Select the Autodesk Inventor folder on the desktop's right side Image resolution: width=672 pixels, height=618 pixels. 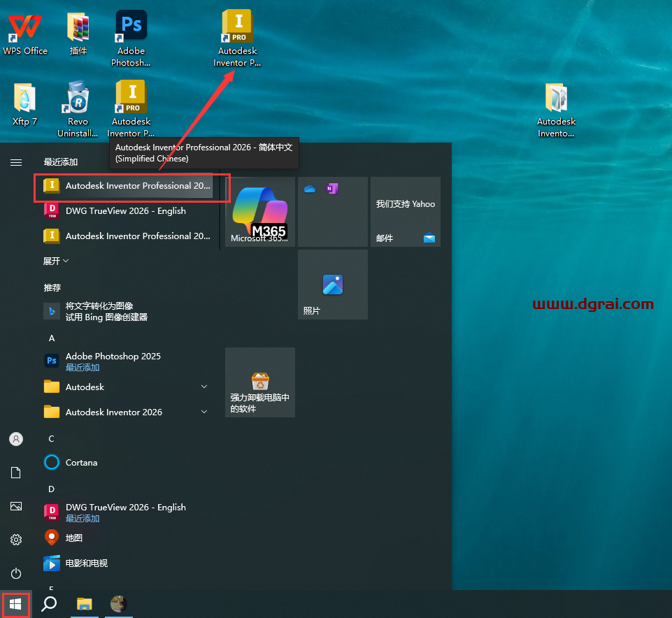557,110
